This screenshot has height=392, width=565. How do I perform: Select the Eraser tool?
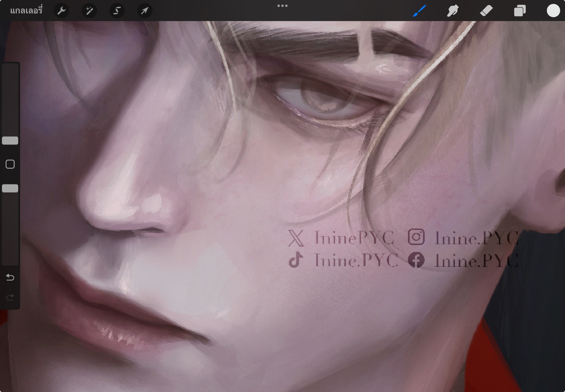[486, 11]
